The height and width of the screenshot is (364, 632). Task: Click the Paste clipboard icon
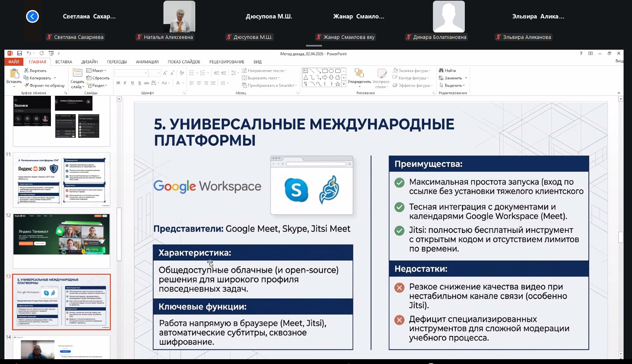tap(14, 74)
